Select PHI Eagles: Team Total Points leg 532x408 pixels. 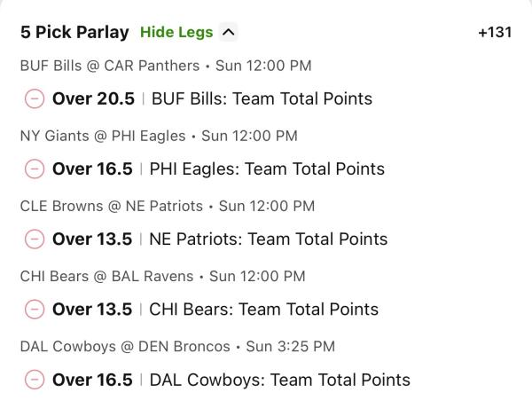(267, 169)
